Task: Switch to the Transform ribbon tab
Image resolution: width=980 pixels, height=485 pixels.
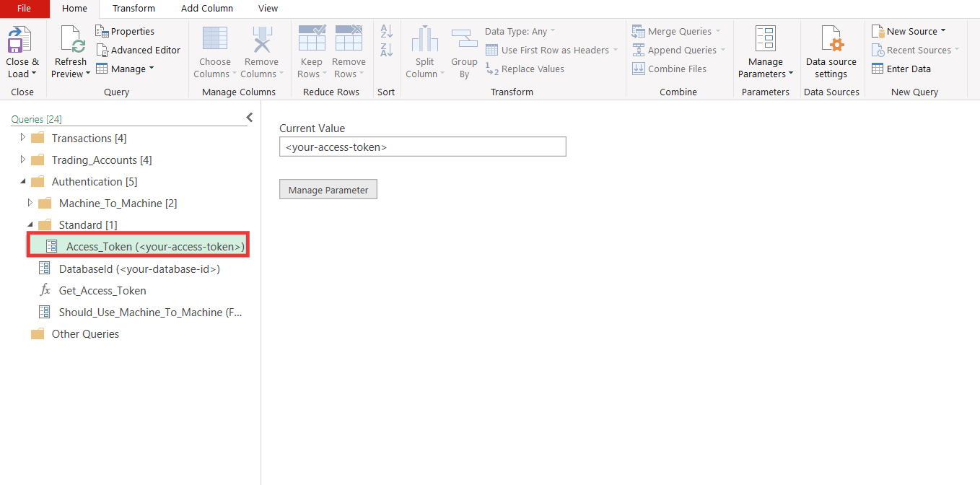Action: click(x=134, y=9)
